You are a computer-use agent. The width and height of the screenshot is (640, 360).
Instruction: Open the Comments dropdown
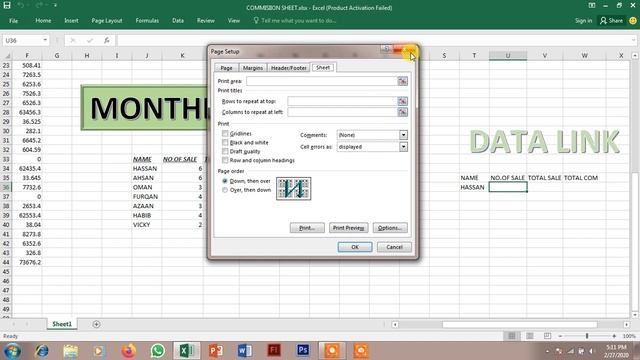coord(403,135)
